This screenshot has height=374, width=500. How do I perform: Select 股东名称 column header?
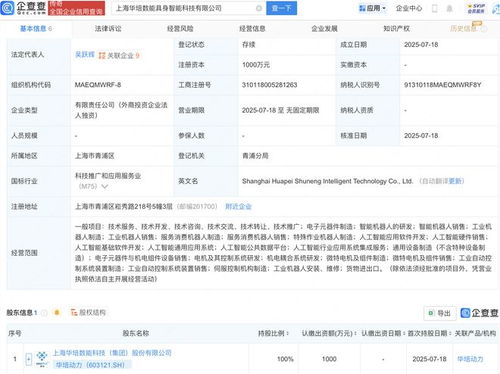pyautogui.click(x=136, y=333)
